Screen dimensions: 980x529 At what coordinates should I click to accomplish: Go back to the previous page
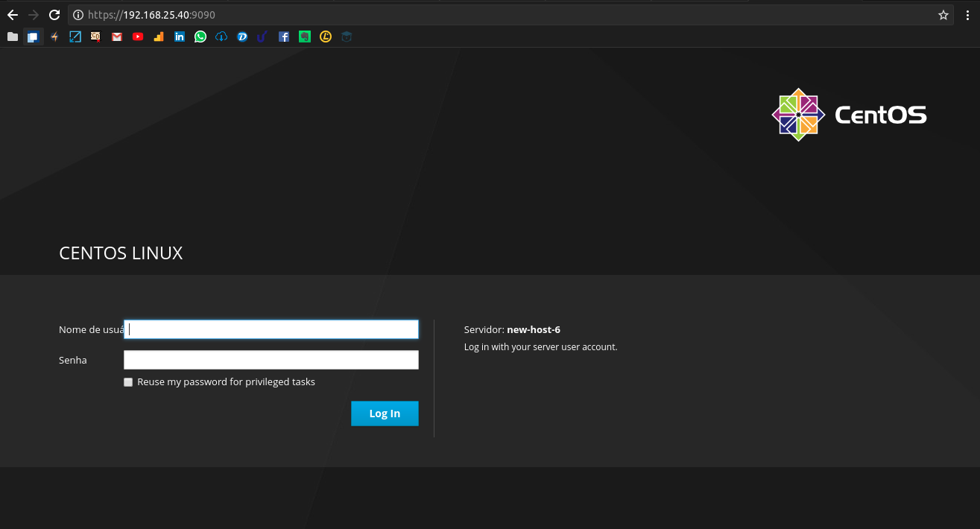pyautogui.click(x=13, y=15)
